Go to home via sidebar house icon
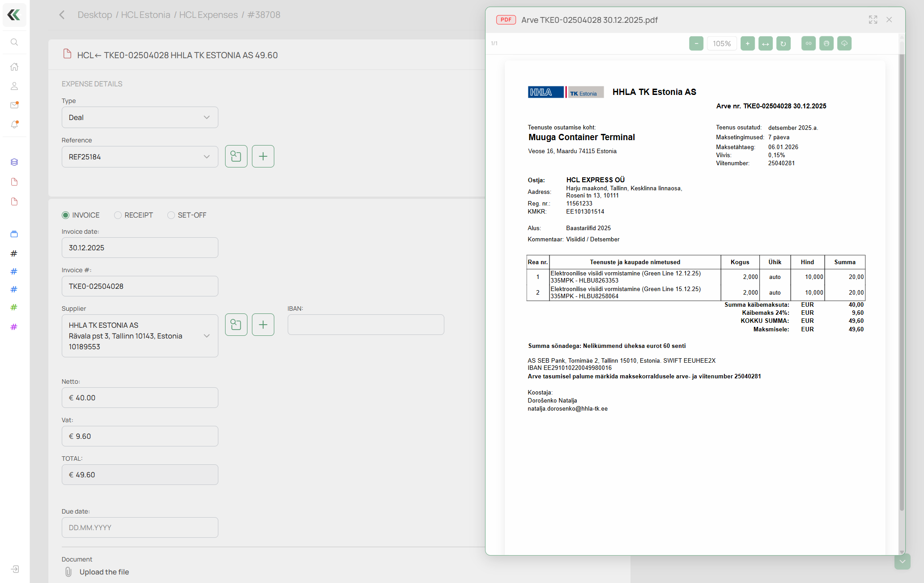 click(14, 66)
